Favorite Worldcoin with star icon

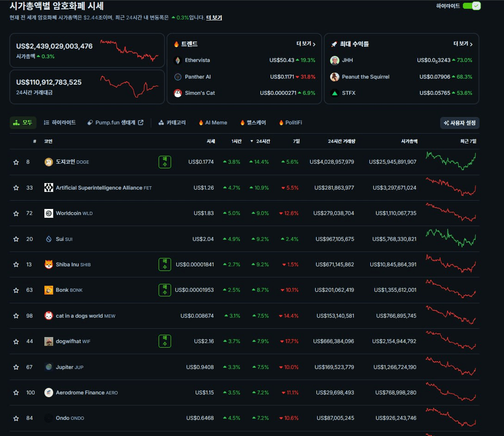[16, 213]
